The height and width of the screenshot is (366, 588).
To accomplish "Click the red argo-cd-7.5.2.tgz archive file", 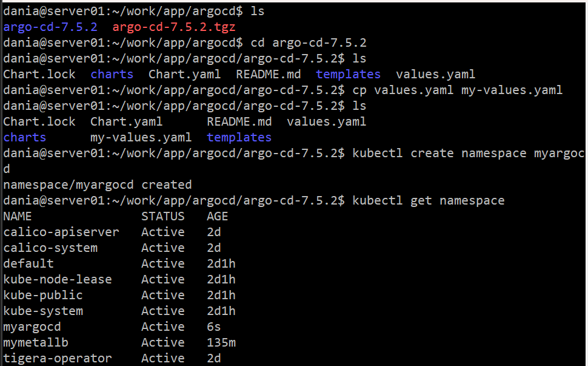I will 174,27.
